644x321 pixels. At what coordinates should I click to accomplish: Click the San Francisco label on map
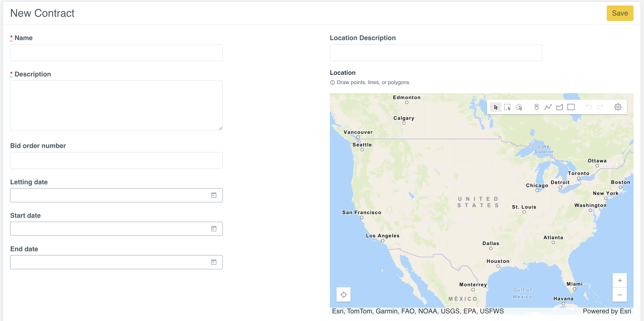tap(362, 212)
